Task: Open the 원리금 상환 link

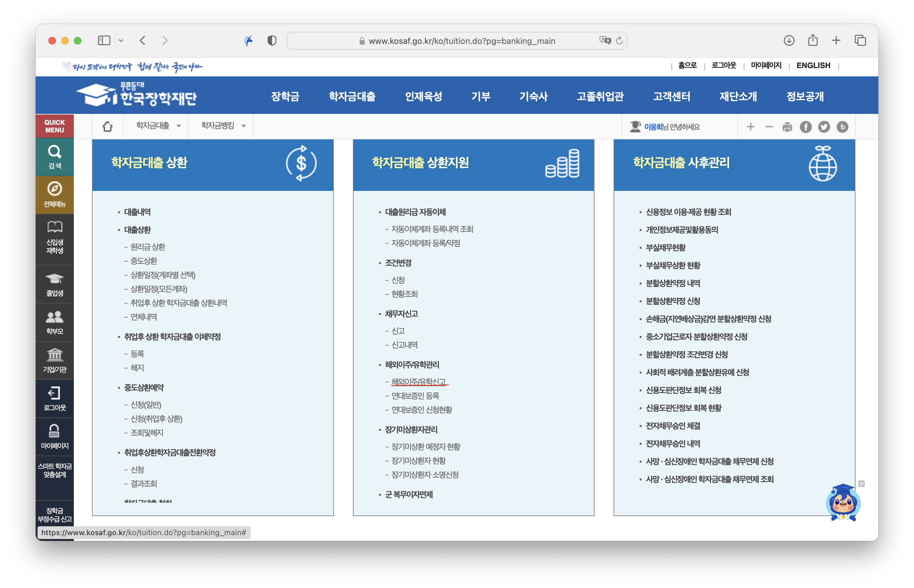Action: (x=148, y=247)
